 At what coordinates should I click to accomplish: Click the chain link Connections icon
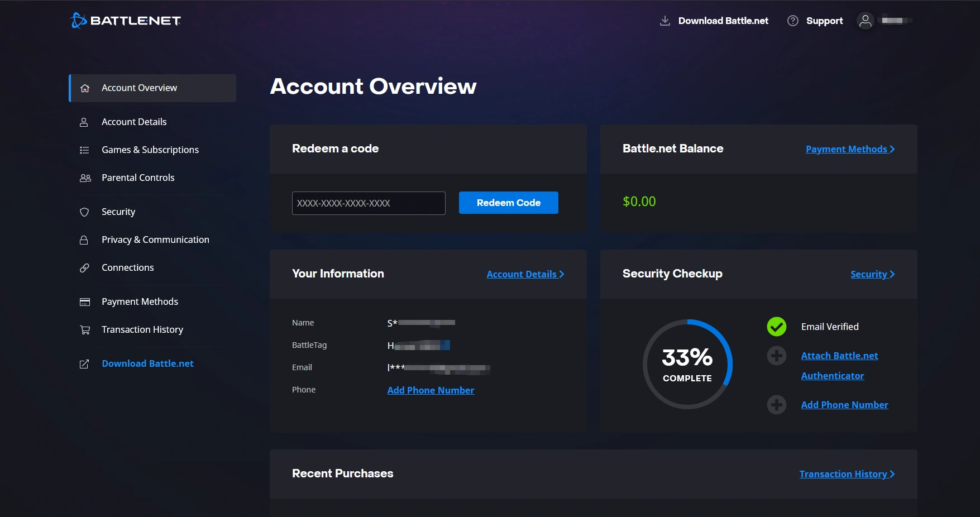coord(84,267)
